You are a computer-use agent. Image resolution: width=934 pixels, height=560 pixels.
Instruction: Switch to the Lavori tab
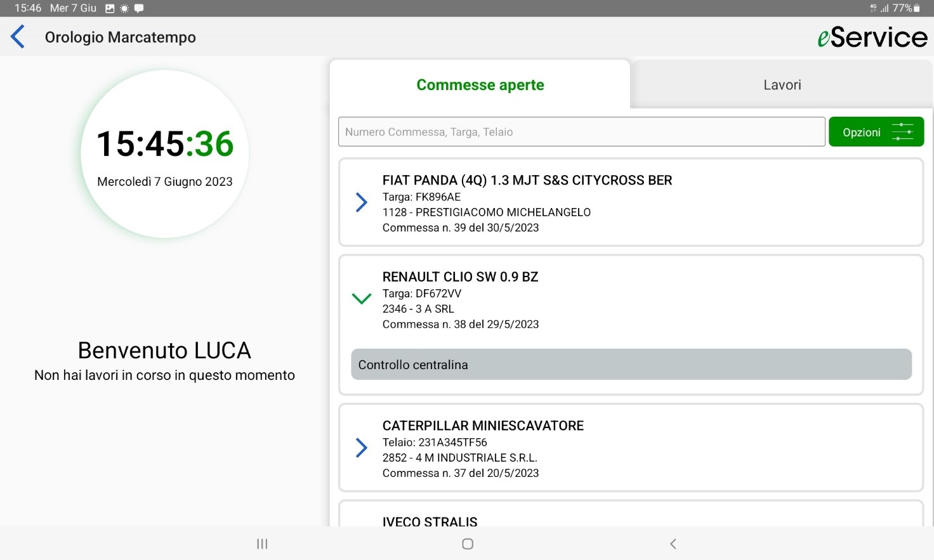pyautogui.click(x=782, y=85)
